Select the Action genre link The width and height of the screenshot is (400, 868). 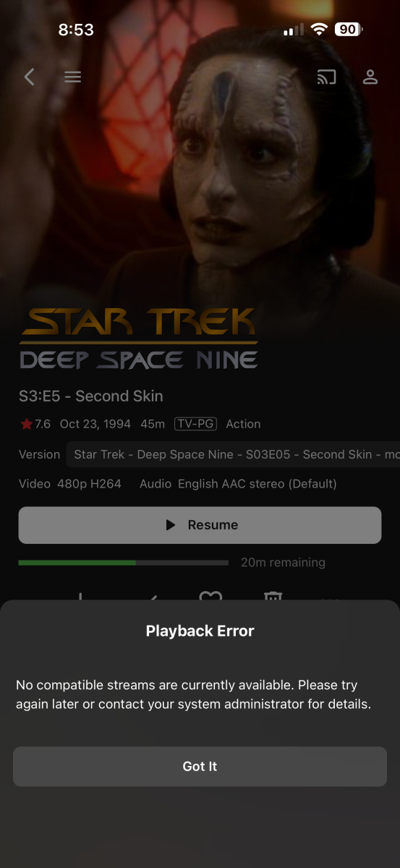point(243,424)
